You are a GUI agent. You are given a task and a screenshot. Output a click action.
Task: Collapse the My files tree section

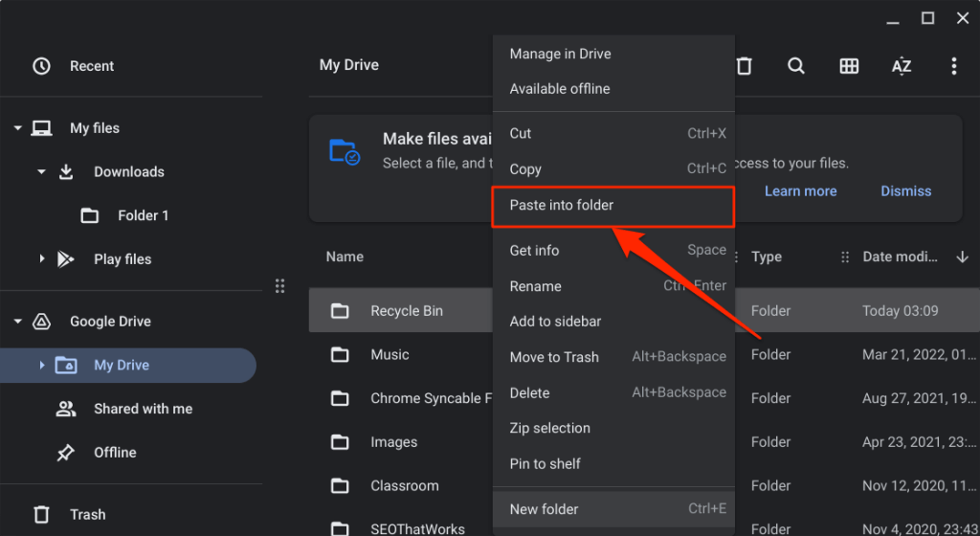(x=18, y=128)
